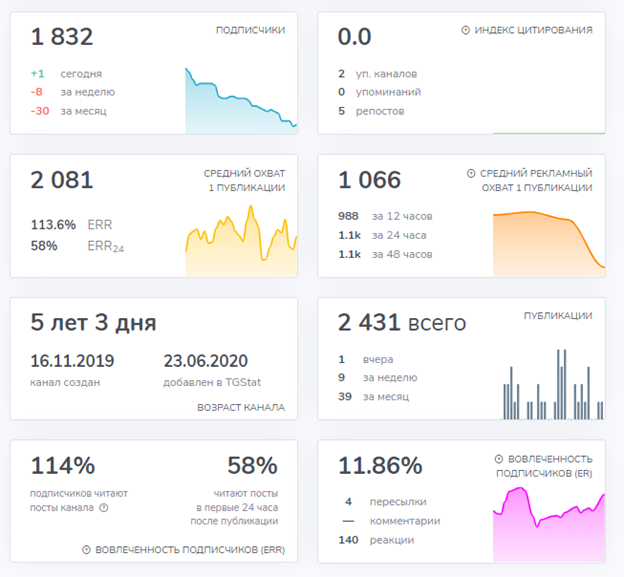Click the green citation index line
Viewport: 624px width, 577px height.
pyautogui.click(x=549, y=133)
